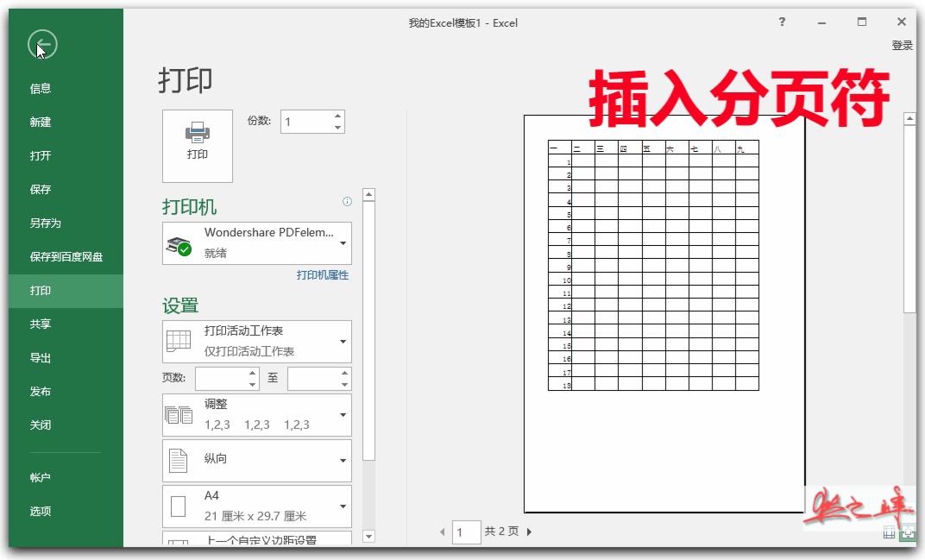The image size is (925, 560).
Task: Open the 打印活动工作表 settings dropdown
Action: (342, 341)
